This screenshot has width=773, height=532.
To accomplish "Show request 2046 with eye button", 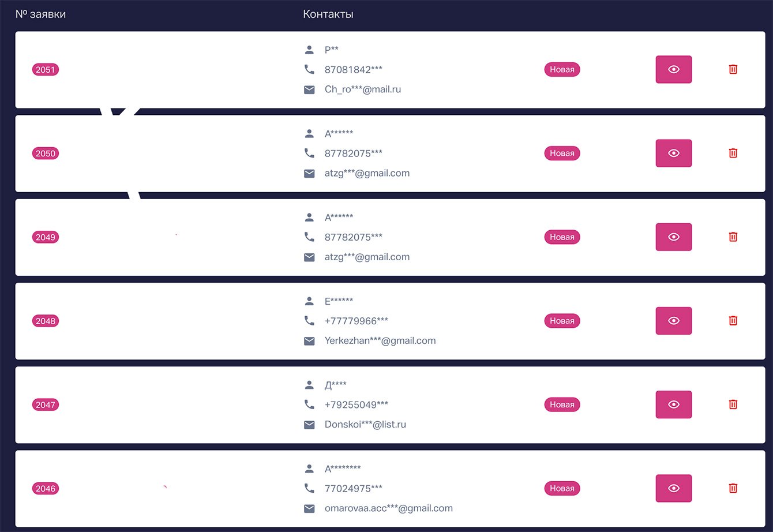I will click(x=673, y=488).
